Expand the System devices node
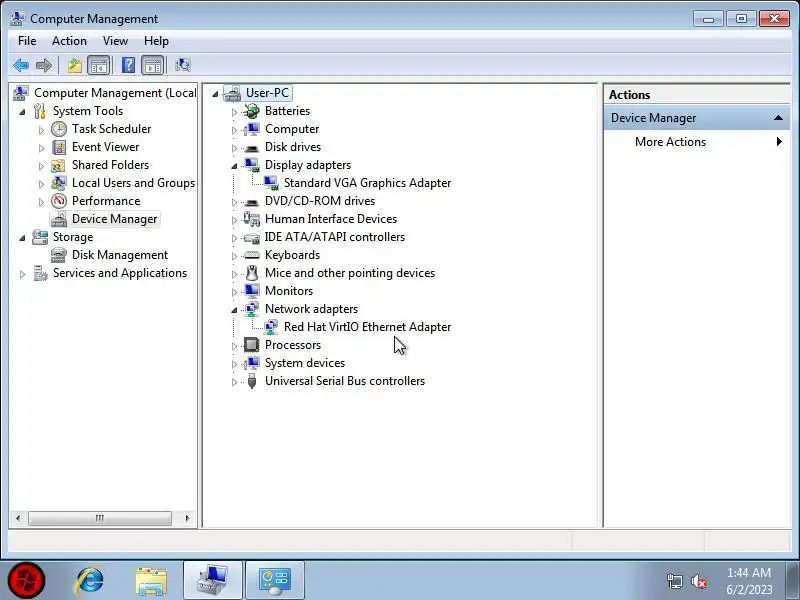This screenshot has width=800, height=600. (x=234, y=364)
